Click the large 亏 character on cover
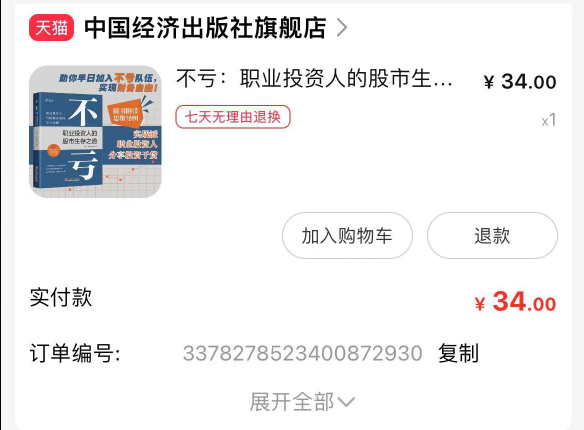 click(x=84, y=166)
